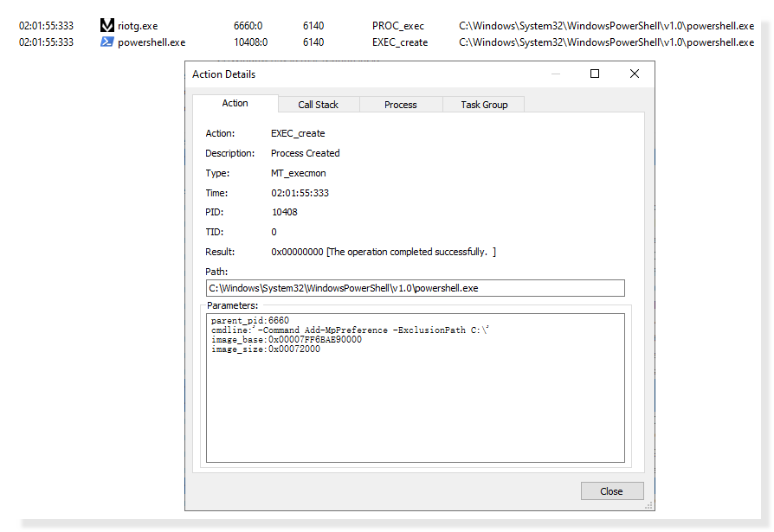The image size is (774, 532).
Task: Select the riotg.exe process name
Action: (x=138, y=26)
